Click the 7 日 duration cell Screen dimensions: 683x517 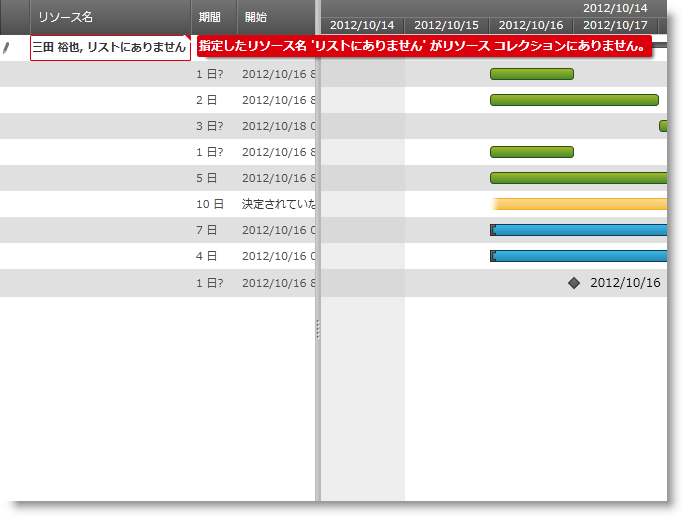[214, 230]
